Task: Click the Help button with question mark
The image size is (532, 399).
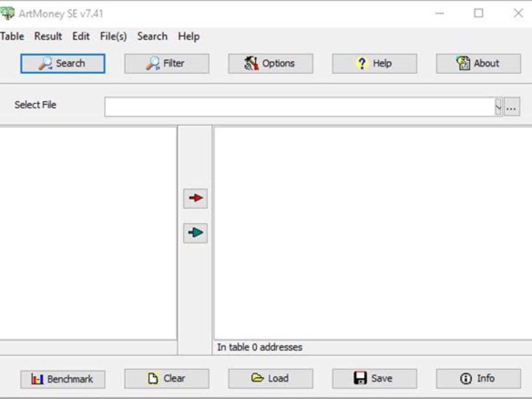Action: pyautogui.click(x=375, y=63)
